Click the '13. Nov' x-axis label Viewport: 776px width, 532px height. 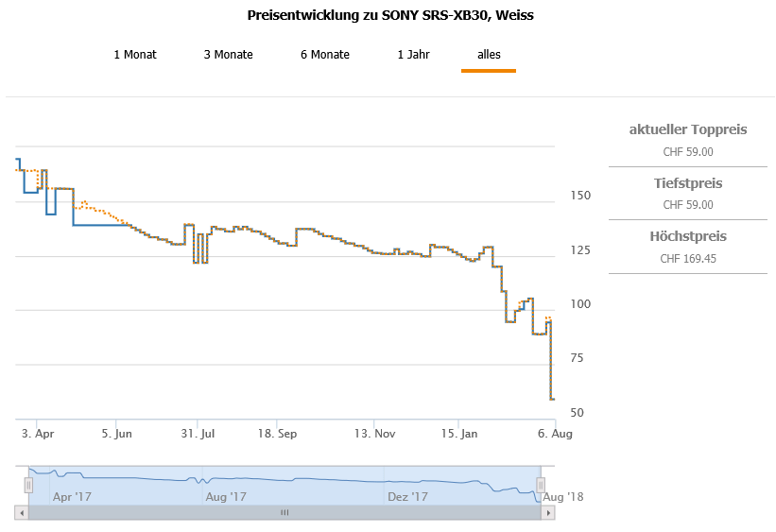point(375,434)
